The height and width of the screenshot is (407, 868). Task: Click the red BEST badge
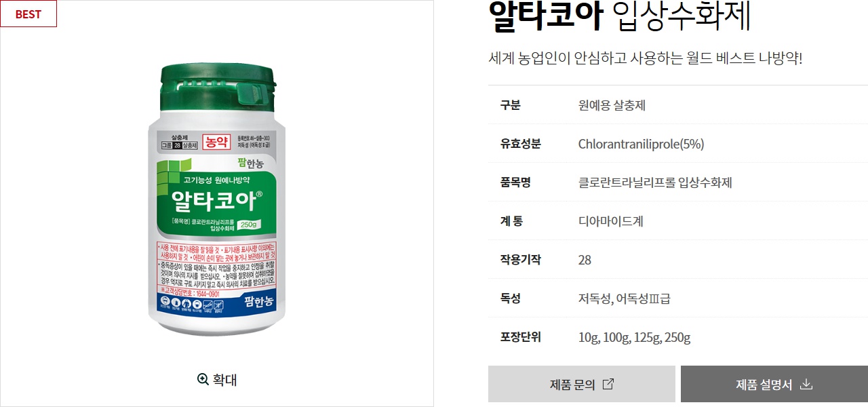28,14
